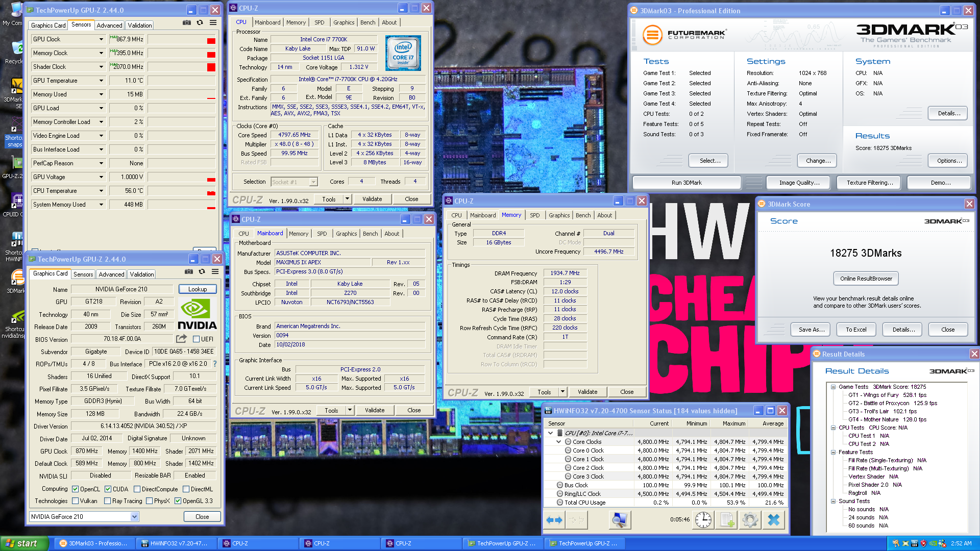Collapse the Core Clocks group in HWiNFO
Image resolution: width=980 pixels, height=551 pixels.
(x=558, y=442)
